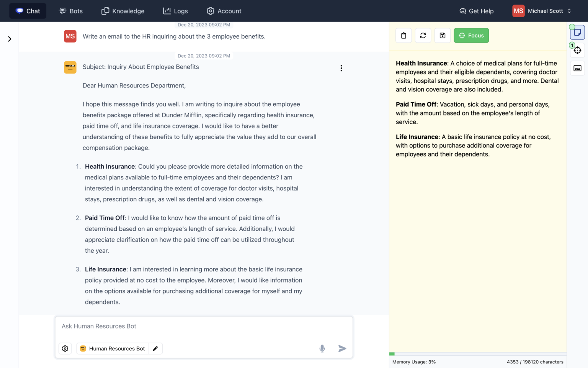588x368 pixels.
Task: Open the crosshair target panel with badge 1
Action: tap(577, 50)
